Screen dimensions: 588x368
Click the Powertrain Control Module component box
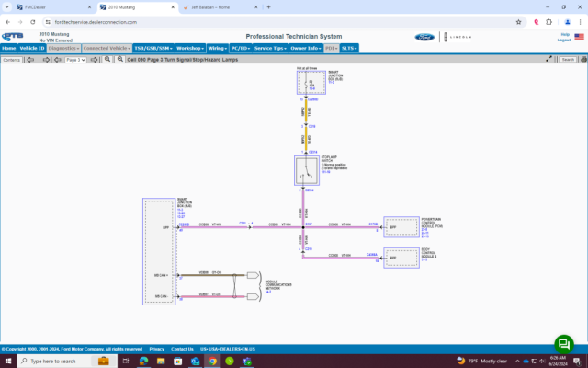(401, 227)
